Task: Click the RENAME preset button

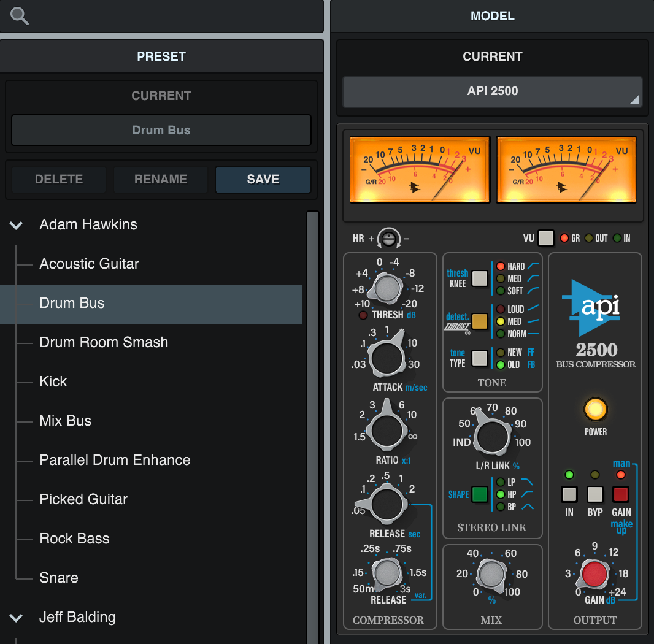Action: click(161, 179)
